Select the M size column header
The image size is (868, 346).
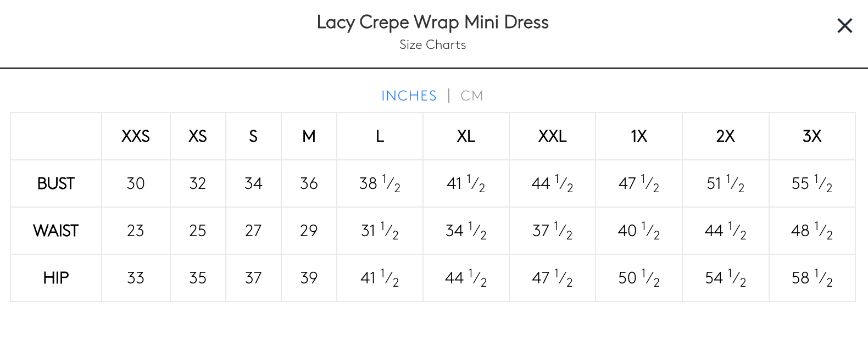click(309, 136)
